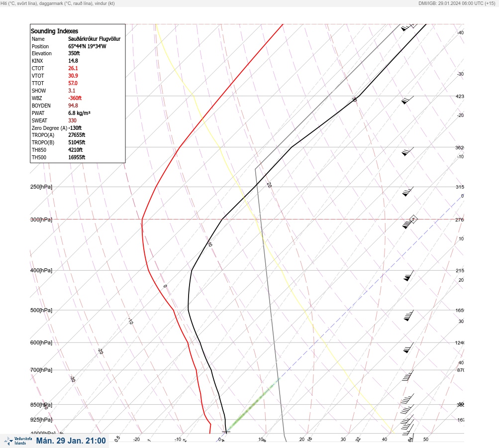Click BOYDEN value 94.8
Image resolution: width=499 pixels, height=448 pixels.
tap(73, 106)
